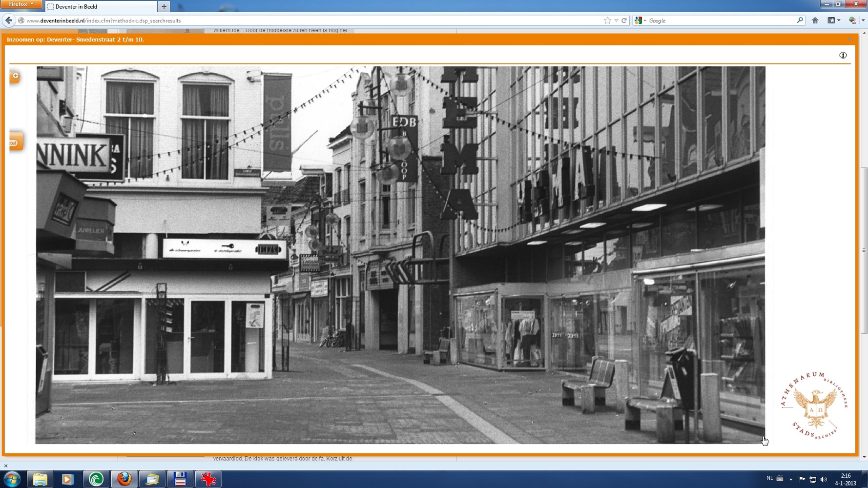The width and height of the screenshot is (868, 488).
Task: Open Action Center flag icon
Action: [802, 479]
